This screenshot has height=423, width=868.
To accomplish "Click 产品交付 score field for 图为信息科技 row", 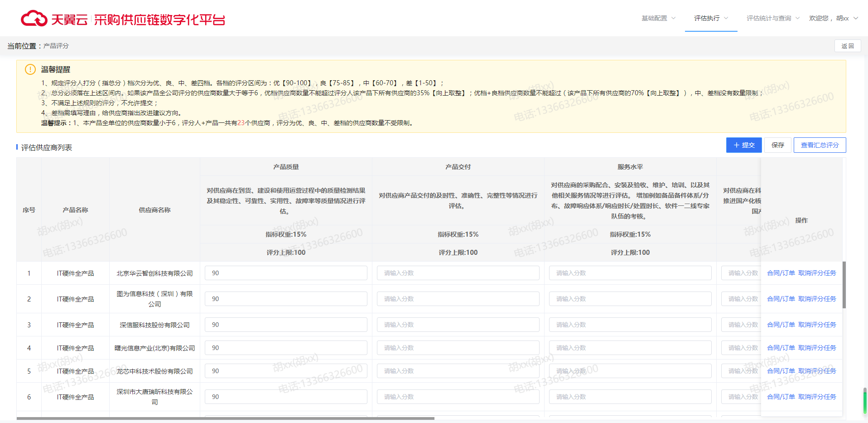I will coord(458,299).
